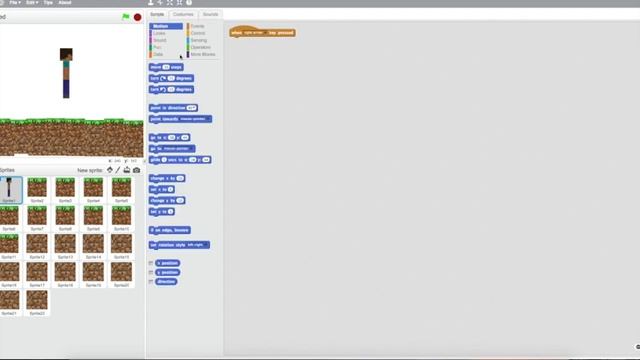Switch to the Costumes tab
640x360 pixels.
[183, 14]
